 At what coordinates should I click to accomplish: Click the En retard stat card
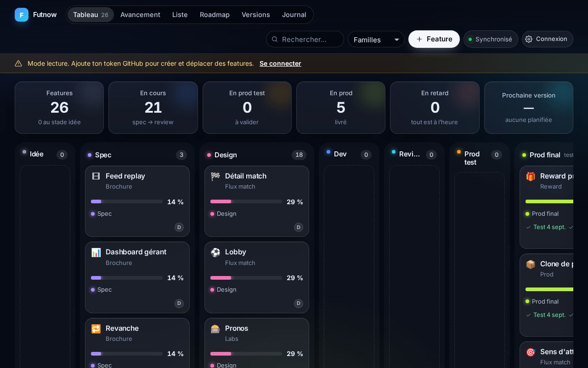(x=435, y=108)
